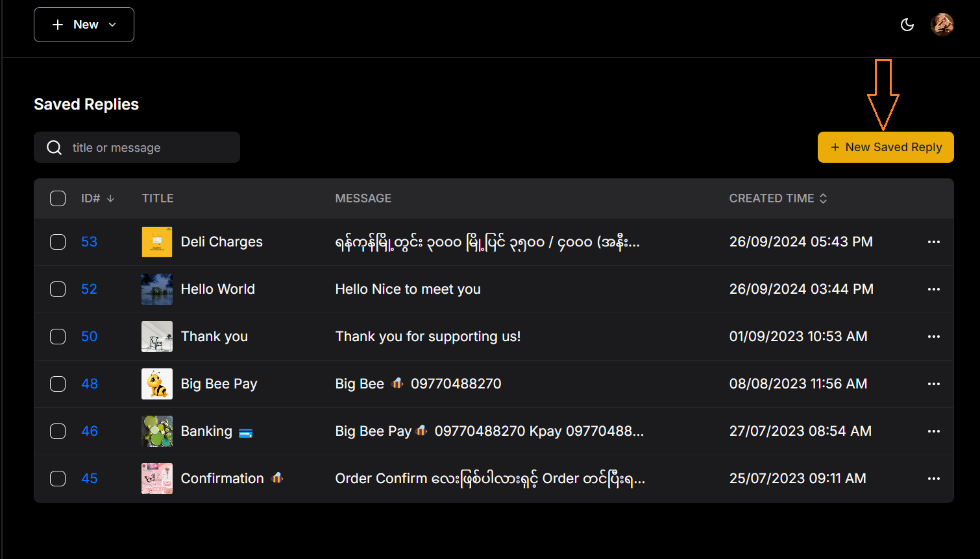The image size is (980, 559).
Task: Open the three-dot menu for Banking
Action: 934,431
